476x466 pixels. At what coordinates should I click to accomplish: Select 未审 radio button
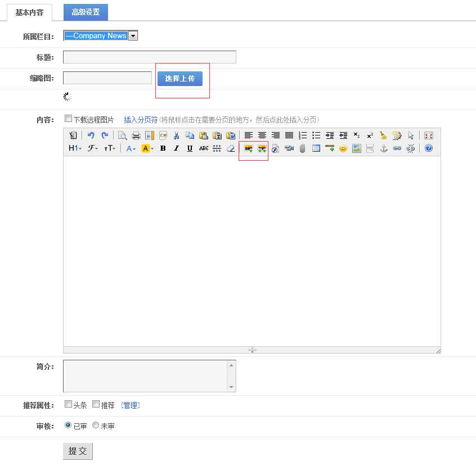(x=96, y=425)
